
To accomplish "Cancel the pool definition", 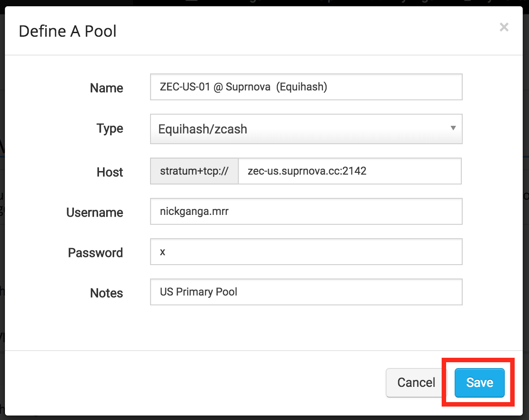I will coord(416,382).
